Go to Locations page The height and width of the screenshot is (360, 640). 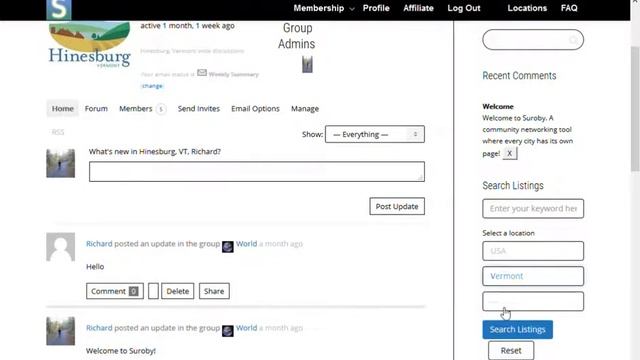tap(527, 8)
